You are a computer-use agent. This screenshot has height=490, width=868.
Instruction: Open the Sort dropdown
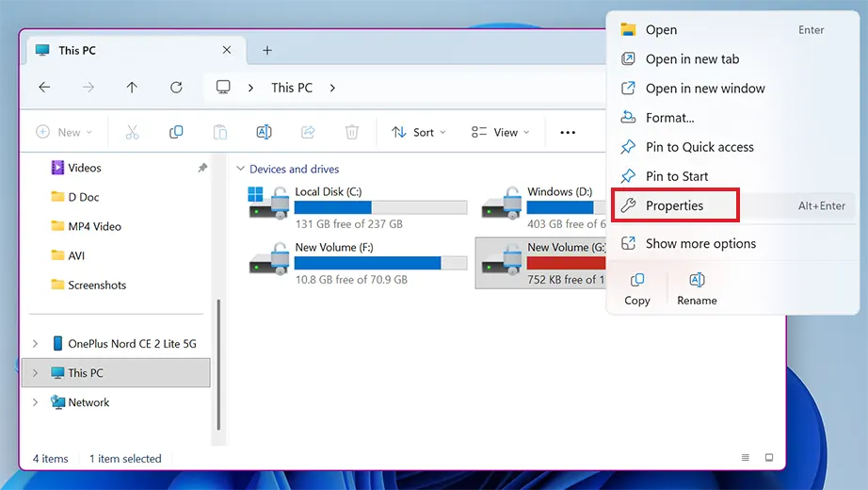(x=418, y=132)
